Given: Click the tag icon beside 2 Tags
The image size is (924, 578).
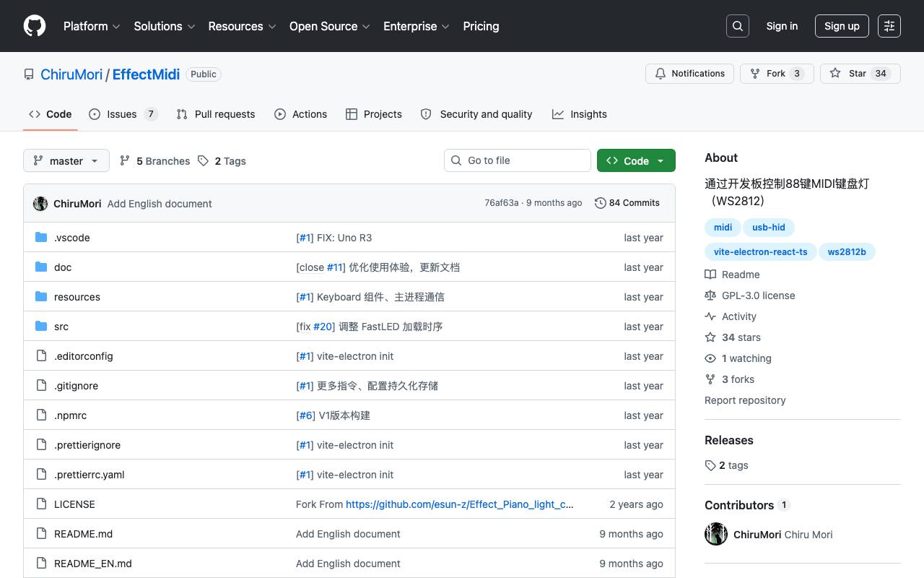Looking at the screenshot, I should 204,161.
